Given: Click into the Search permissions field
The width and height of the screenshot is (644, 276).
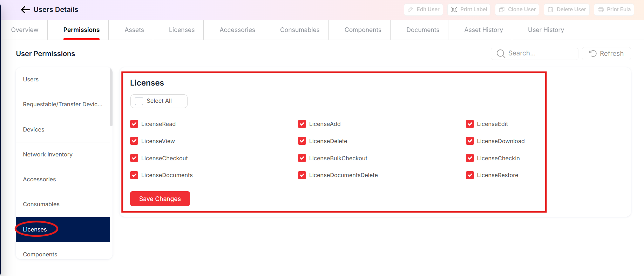Looking at the screenshot, I should tap(535, 54).
